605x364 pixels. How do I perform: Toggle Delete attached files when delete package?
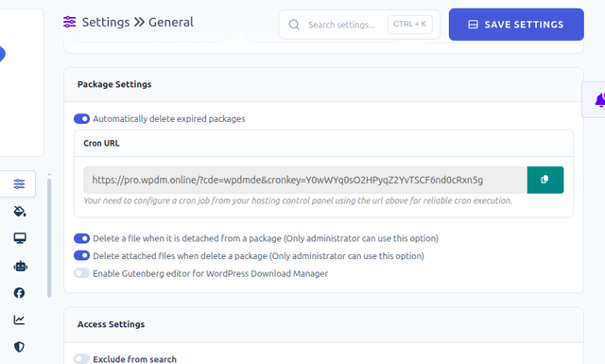(82, 256)
